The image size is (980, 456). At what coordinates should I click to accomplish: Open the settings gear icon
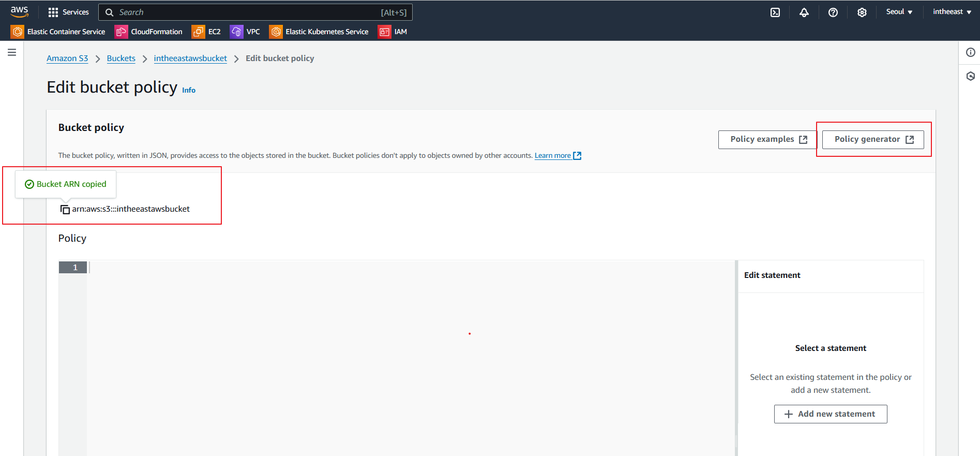[862, 12]
